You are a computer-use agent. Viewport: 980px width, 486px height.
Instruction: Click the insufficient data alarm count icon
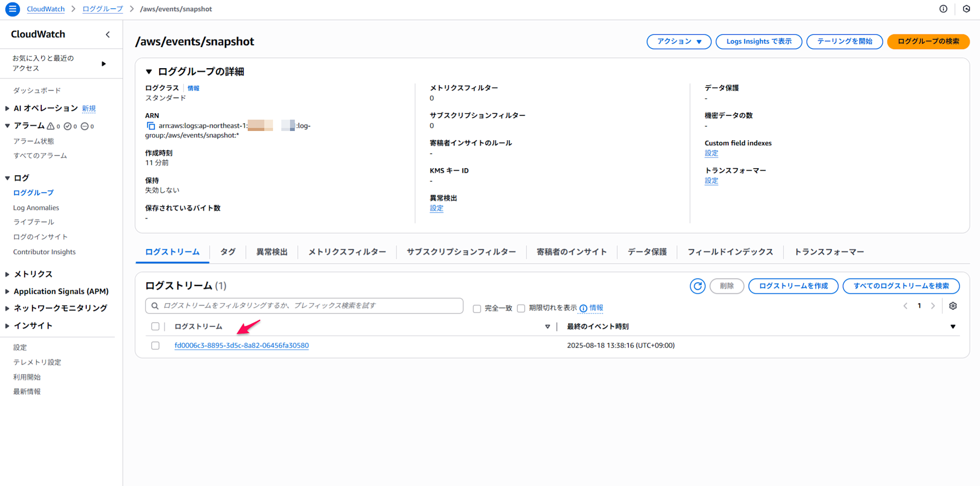[x=87, y=126]
